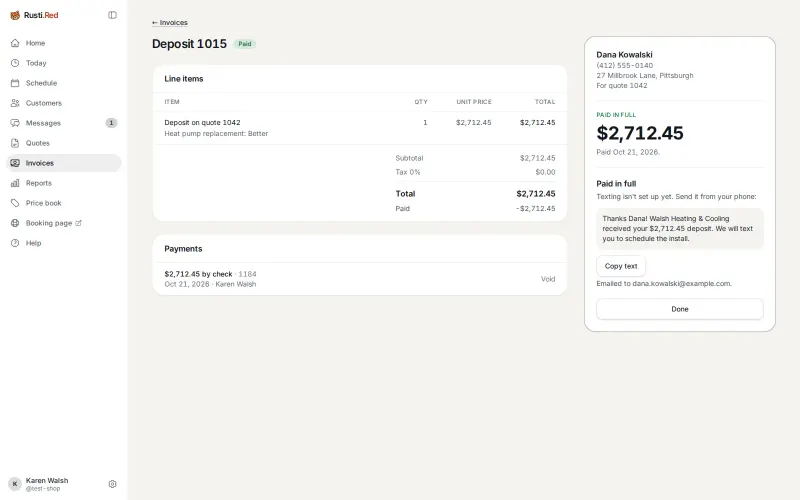This screenshot has height=500, width=800.
Task: Click the Messages unread badge showing 1
Action: coord(111,123)
